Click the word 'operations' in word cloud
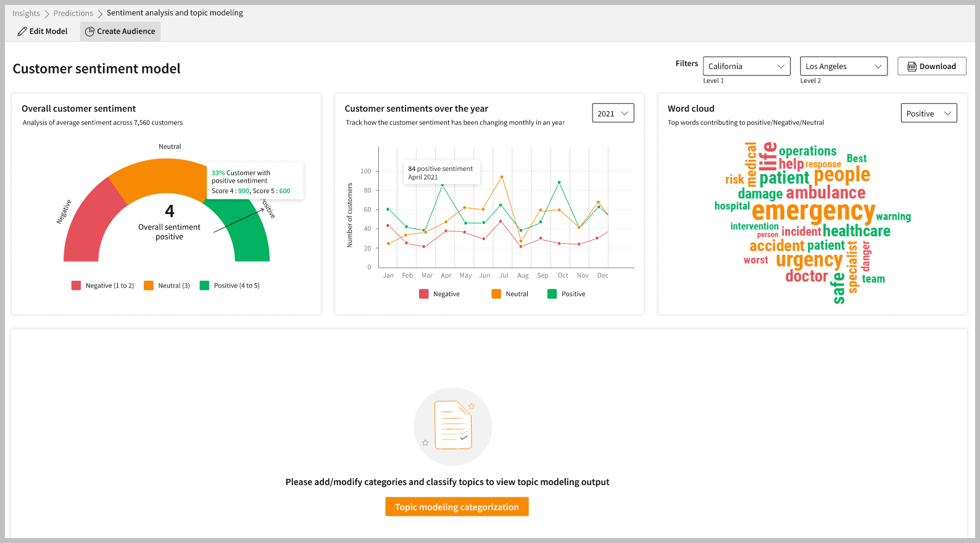This screenshot has height=543, width=980. click(808, 151)
